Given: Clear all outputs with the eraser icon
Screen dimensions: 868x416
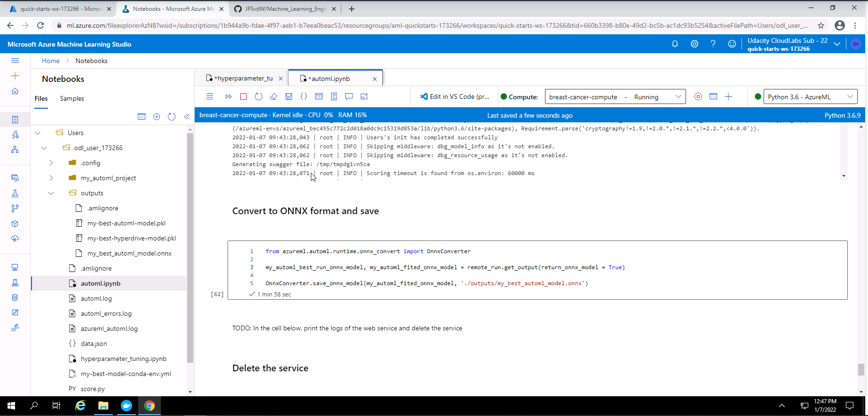Looking at the screenshot, I should 274,96.
